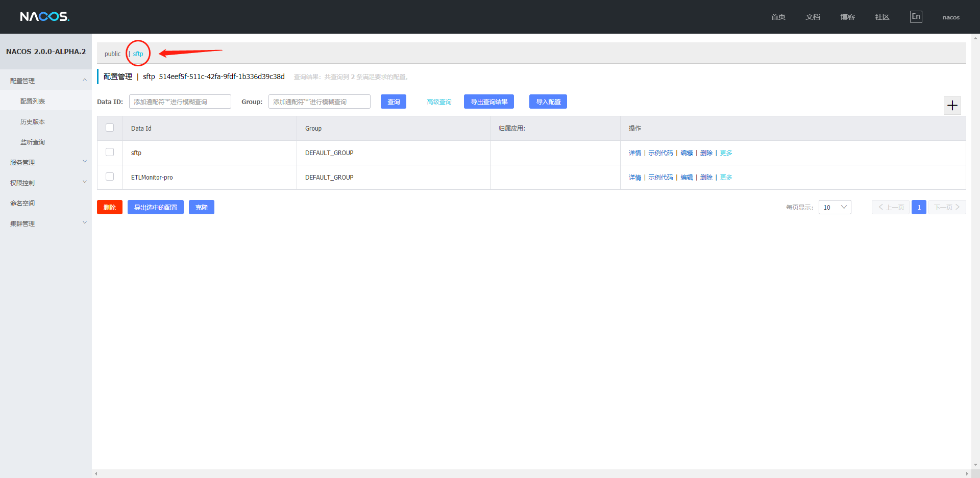Image resolution: width=980 pixels, height=478 pixels.
Task: Check the box for the sftp row
Action: click(110, 152)
